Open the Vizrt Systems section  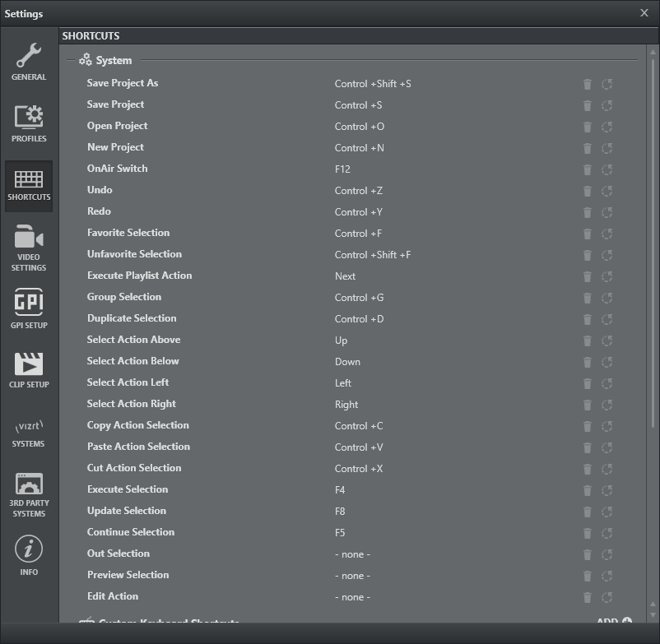29,432
